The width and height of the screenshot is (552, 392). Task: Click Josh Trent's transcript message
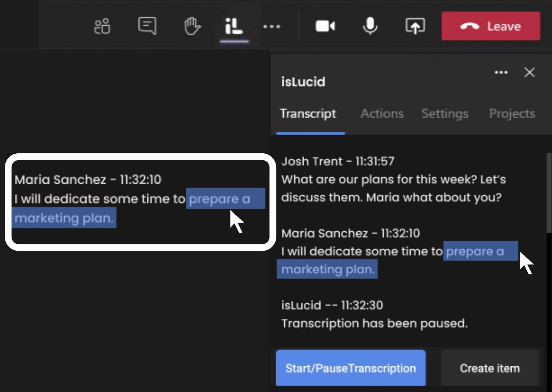coord(393,188)
